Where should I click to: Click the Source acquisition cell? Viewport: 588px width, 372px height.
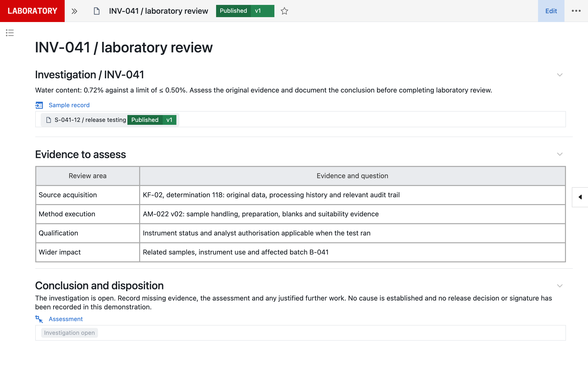pos(87,195)
